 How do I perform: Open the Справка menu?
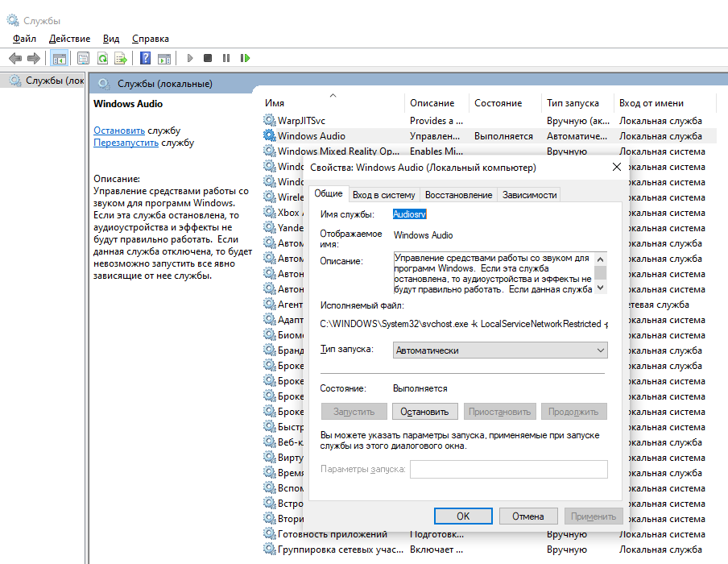151,39
